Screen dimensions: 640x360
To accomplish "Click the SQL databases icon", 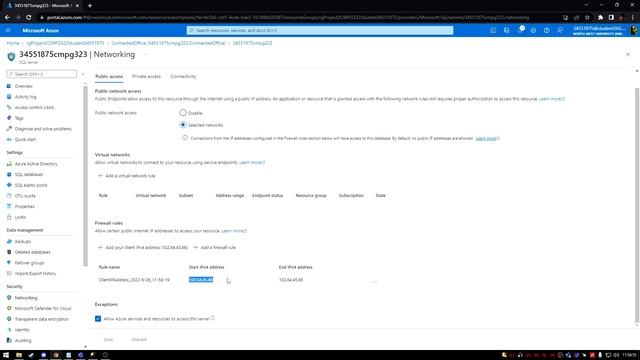I will [x=9, y=174].
